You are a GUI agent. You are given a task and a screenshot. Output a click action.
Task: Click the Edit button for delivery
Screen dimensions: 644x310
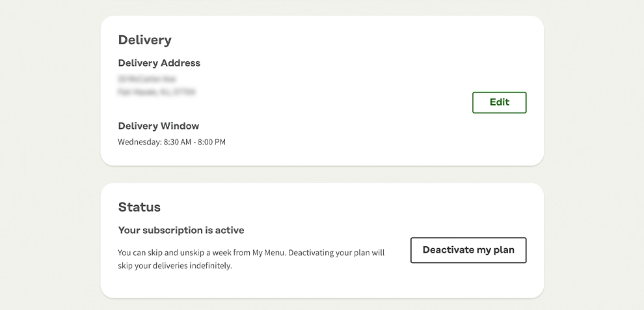499,102
